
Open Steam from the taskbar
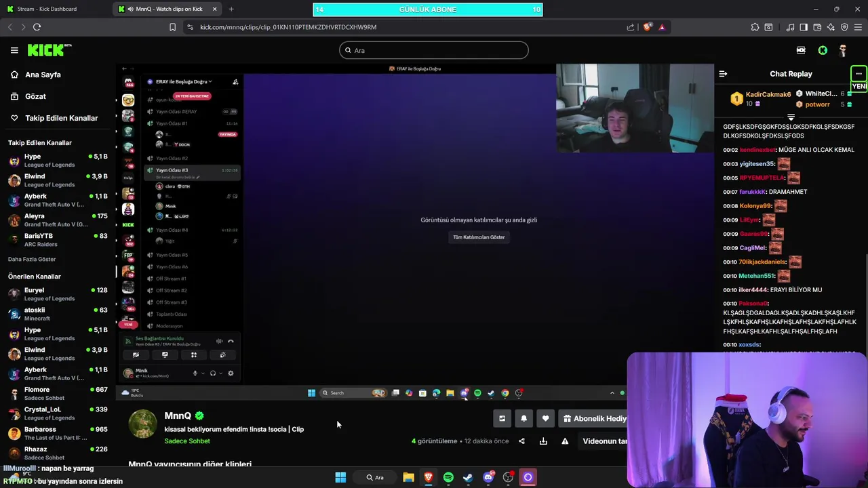tap(468, 477)
